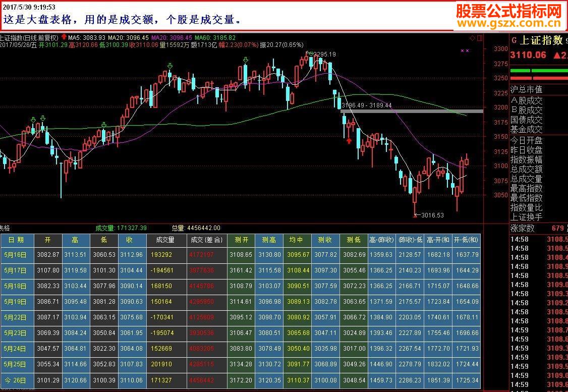The height and width of the screenshot is (392, 568).
Task: Click the 均中 column header
Action: (298, 240)
